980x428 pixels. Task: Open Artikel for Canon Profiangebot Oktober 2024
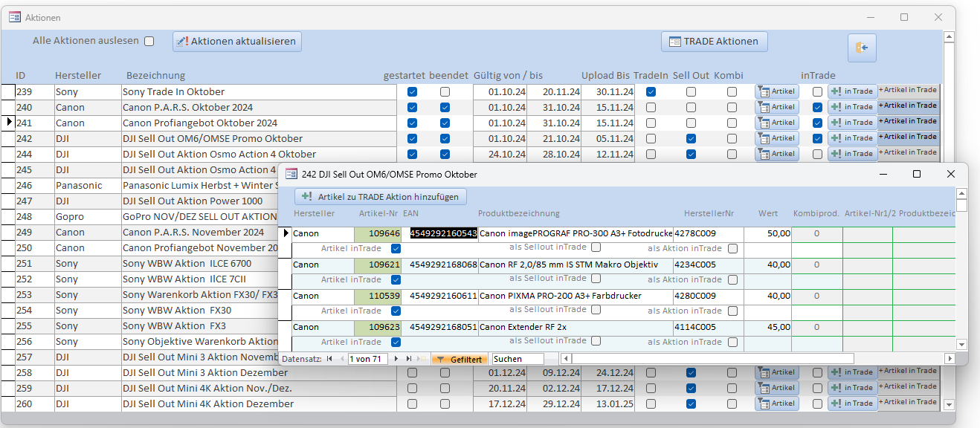(777, 123)
